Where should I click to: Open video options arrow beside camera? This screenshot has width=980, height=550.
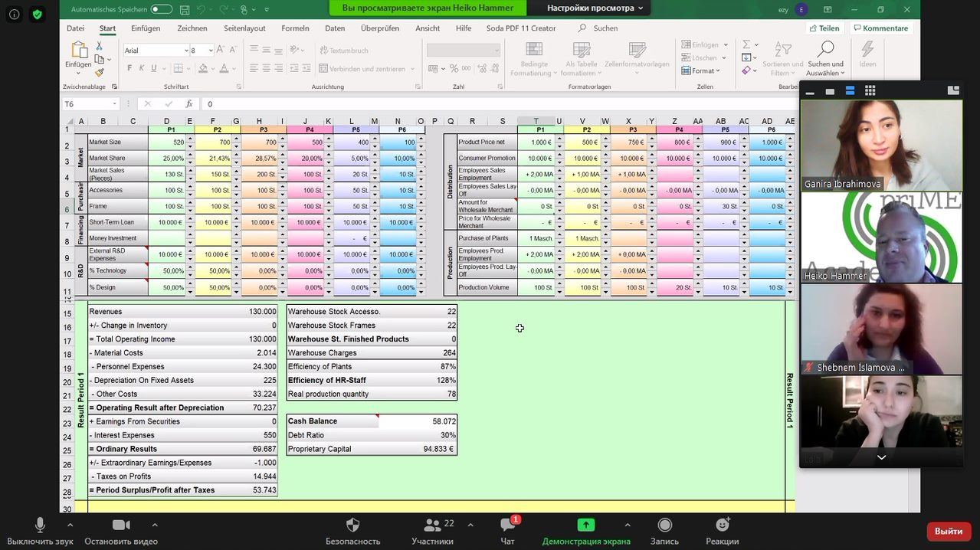click(x=155, y=525)
